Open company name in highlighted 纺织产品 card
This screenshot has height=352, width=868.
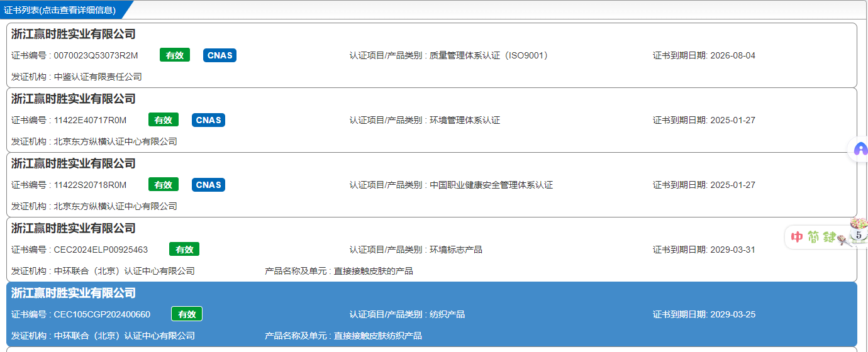click(x=74, y=293)
